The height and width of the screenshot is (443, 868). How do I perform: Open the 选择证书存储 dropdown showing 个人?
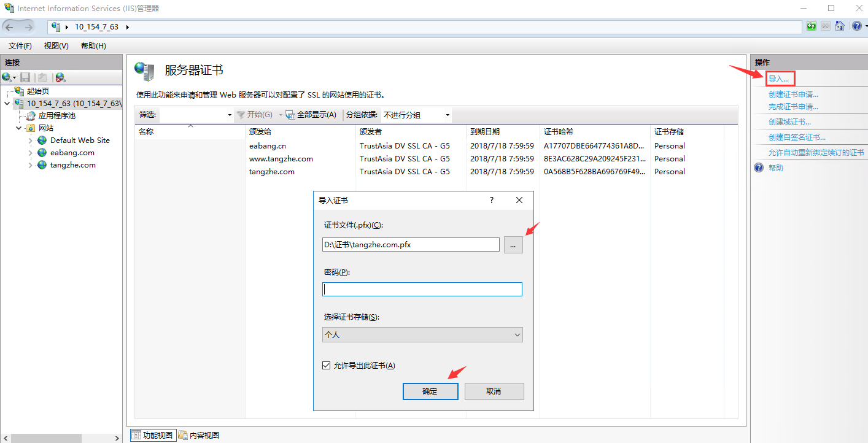click(x=422, y=334)
